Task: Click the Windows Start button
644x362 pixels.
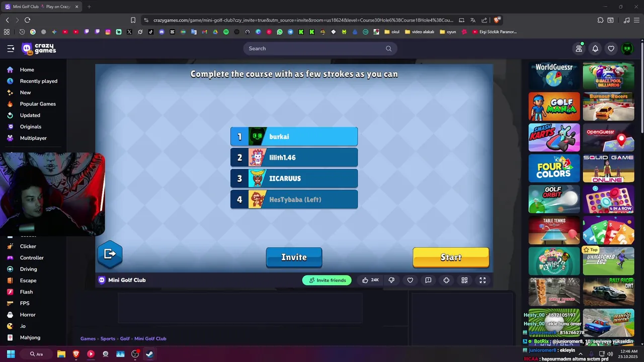Action: (x=11, y=354)
